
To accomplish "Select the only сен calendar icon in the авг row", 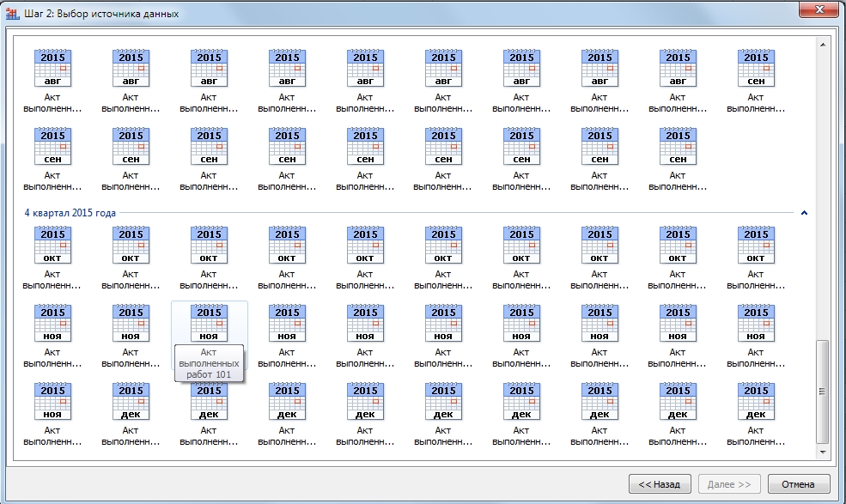I will 756,68.
